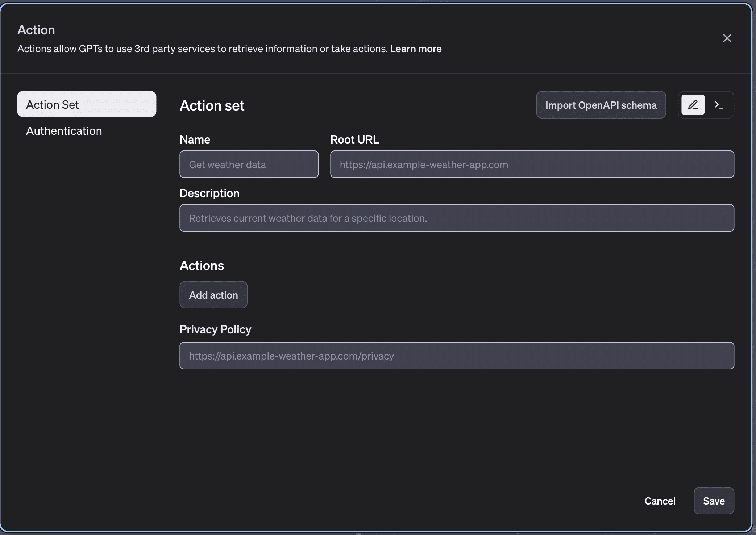This screenshot has height=535, width=756.
Task: Click the Description label text
Action: 209,193
